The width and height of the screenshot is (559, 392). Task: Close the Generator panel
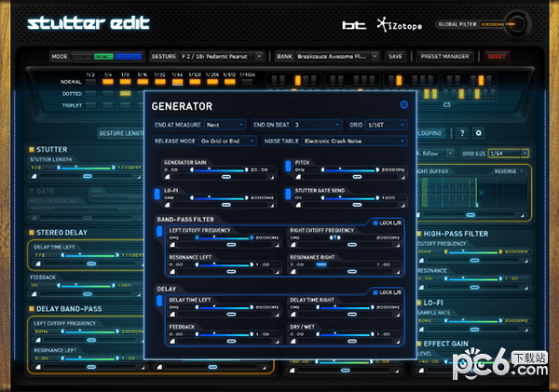[x=404, y=105]
